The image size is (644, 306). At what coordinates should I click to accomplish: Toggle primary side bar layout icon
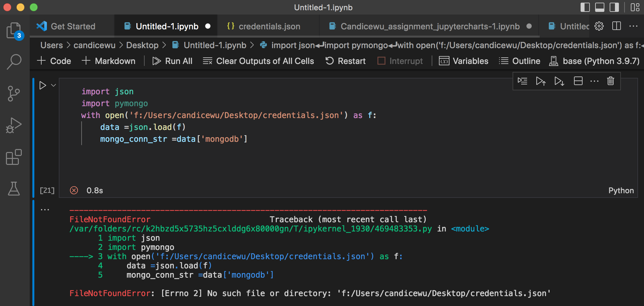pyautogui.click(x=585, y=7)
